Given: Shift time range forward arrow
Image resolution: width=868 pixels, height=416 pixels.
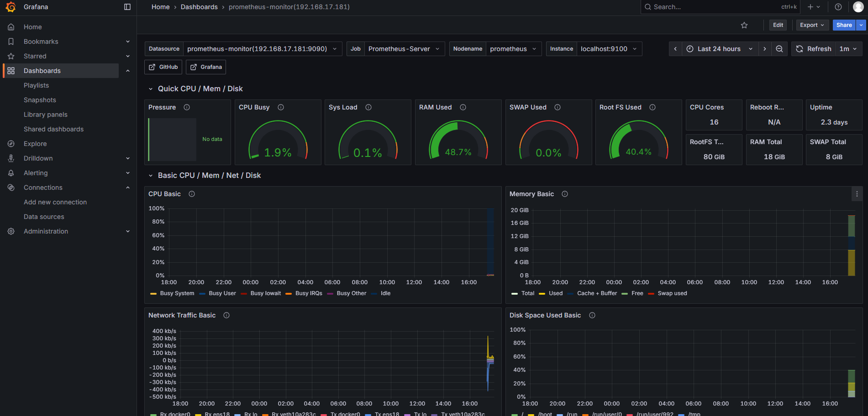Looking at the screenshot, I should (765, 49).
